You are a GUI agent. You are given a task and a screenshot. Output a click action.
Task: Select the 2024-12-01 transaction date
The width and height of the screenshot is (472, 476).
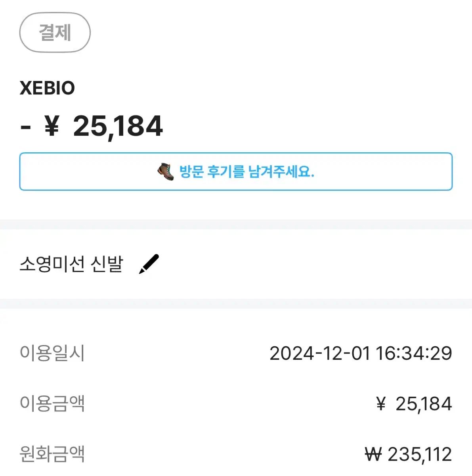[319, 353]
